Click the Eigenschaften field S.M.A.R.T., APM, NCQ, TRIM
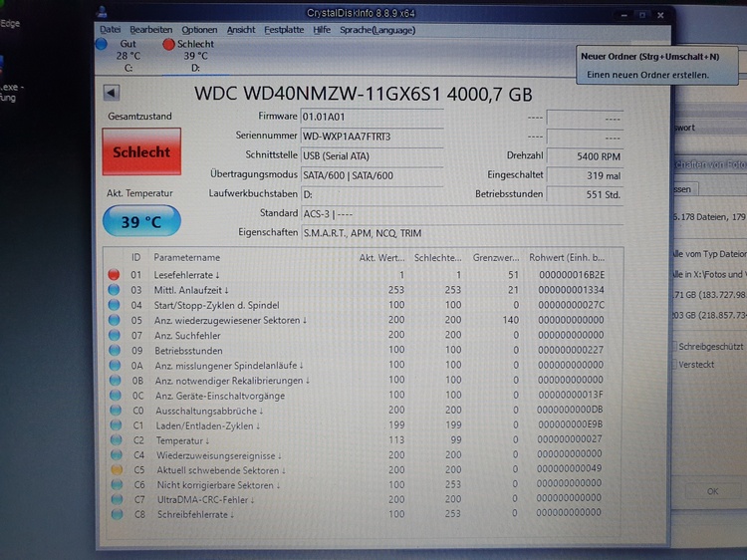 click(x=462, y=233)
